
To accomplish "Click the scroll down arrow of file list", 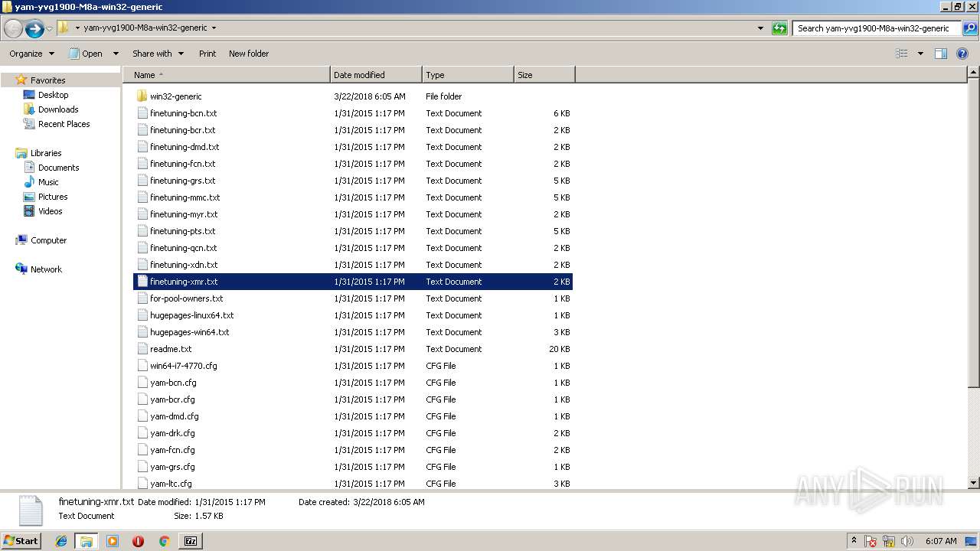I will pos(974,483).
